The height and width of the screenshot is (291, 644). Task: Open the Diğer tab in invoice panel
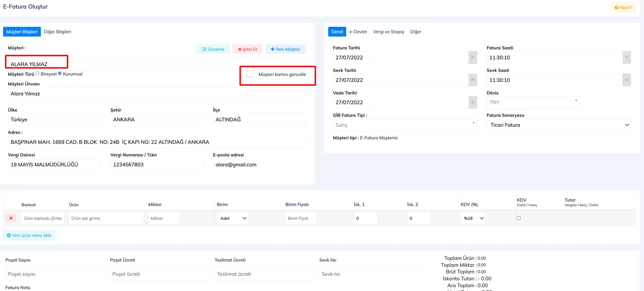point(416,32)
